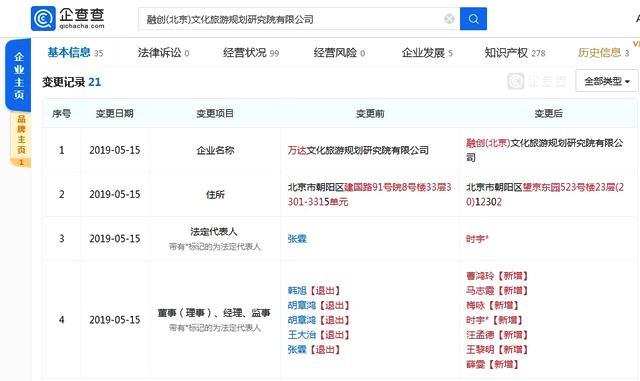Open the 时宇* legal representative link
The height and width of the screenshot is (381, 640).
(x=477, y=238)
